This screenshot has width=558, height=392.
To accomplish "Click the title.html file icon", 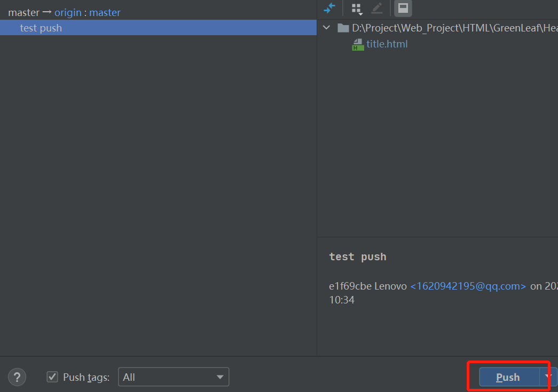I will coord(359,44).
